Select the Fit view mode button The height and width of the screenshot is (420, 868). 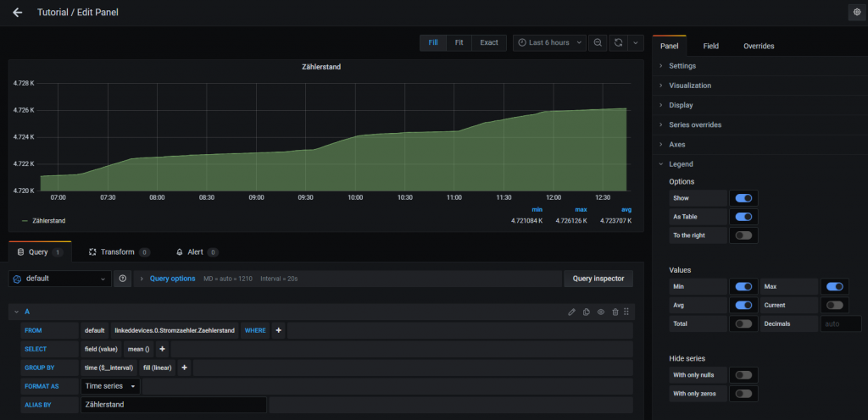tap(459, 42)
